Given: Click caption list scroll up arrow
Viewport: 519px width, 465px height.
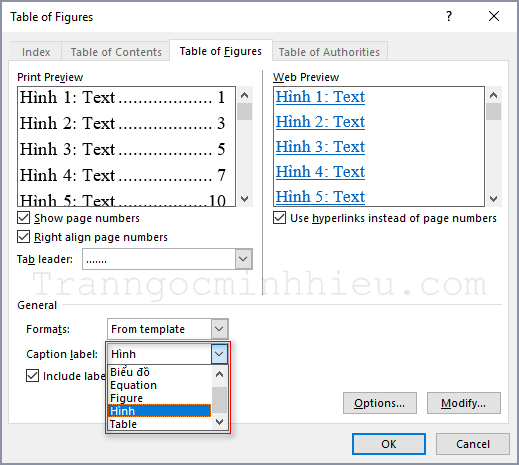Looking at the screenshot, I should 219,374.
